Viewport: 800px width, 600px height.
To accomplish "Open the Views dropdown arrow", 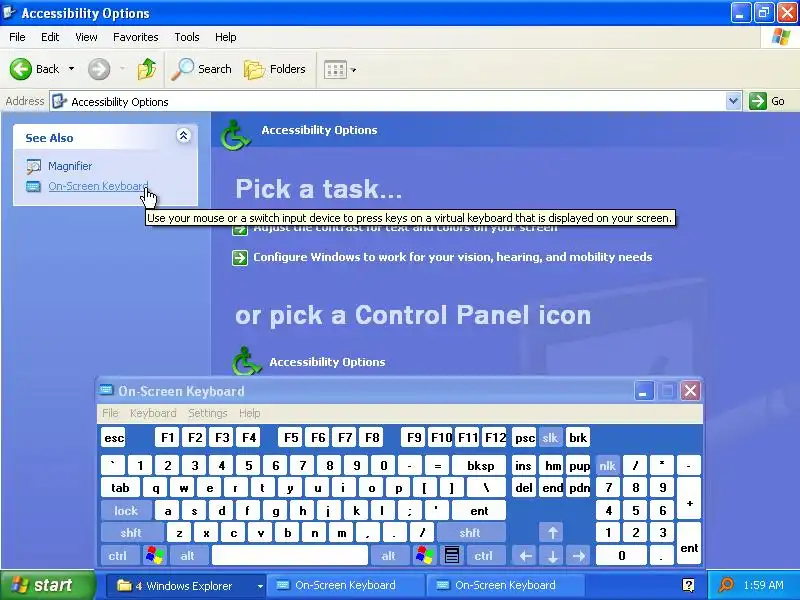I will [353, 70].
